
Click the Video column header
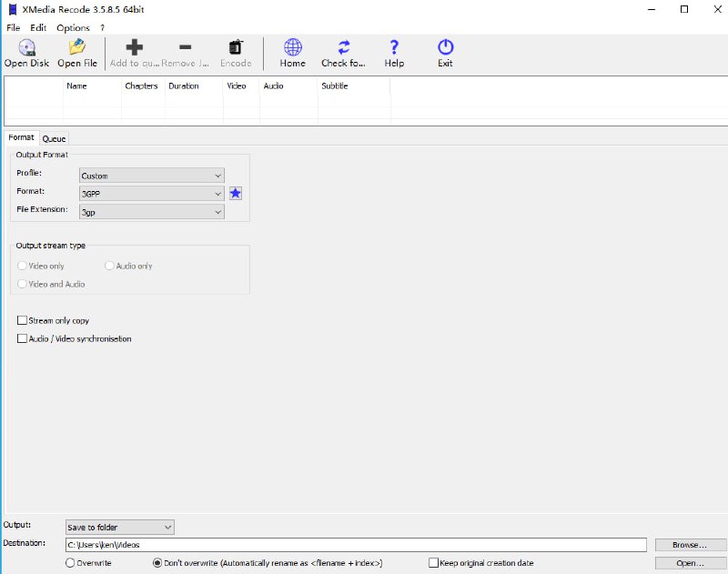coord(241,86)
